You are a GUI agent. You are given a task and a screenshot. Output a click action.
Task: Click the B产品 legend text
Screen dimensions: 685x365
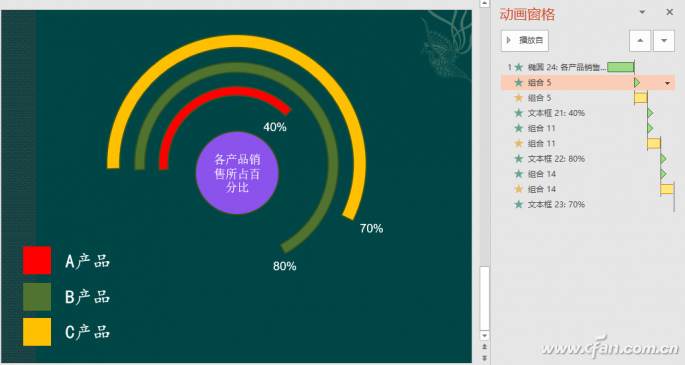tap(87, 297)
